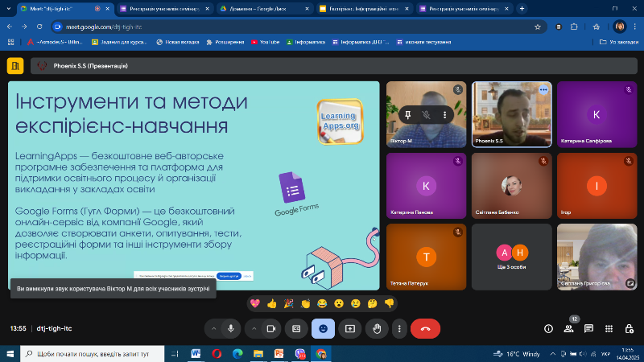Show the participants list
The width and height of the screenshot is (644, 362).
click(569, 329)
